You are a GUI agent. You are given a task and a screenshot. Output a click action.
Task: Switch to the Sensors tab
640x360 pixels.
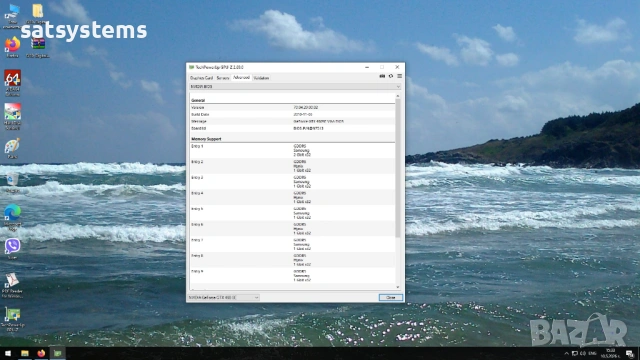point(223,78)
